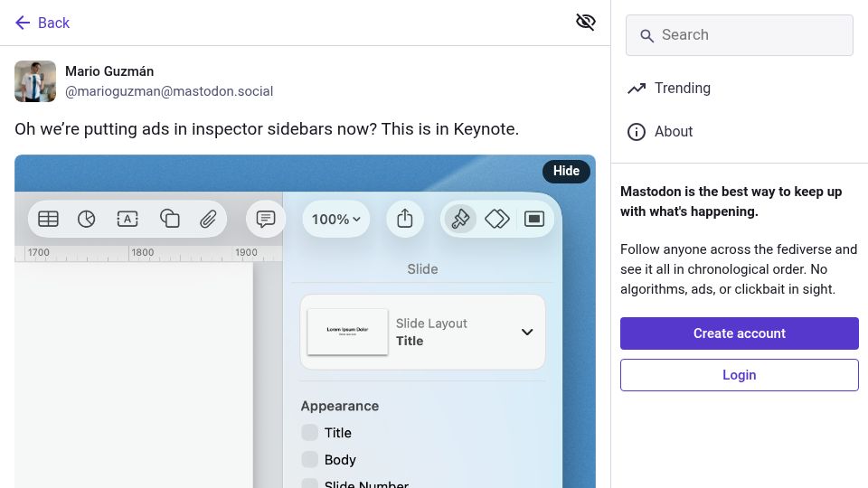Click the Appearance section heading

[x=340, y=406]
